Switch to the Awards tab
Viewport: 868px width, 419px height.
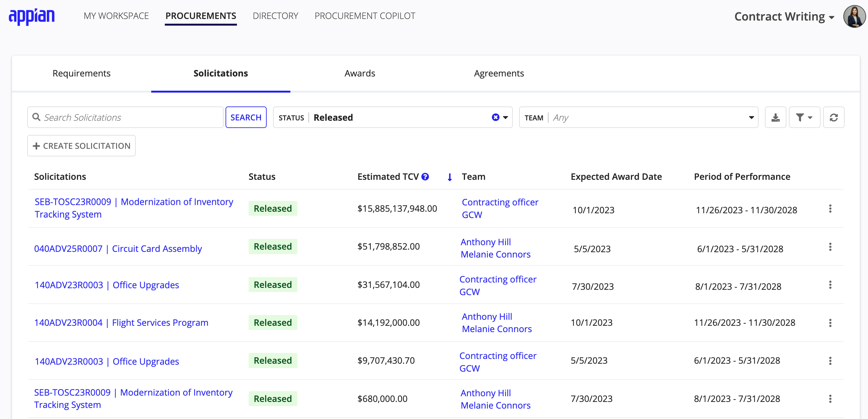(x=360, y=73)
